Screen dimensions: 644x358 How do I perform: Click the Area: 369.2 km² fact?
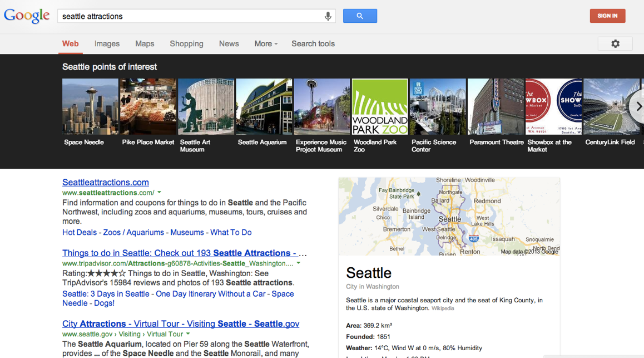pos(369,325)
